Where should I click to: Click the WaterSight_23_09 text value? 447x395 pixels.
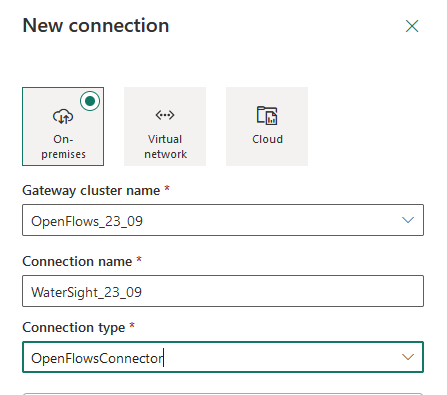pyautogui.click(x=86, y=292)
